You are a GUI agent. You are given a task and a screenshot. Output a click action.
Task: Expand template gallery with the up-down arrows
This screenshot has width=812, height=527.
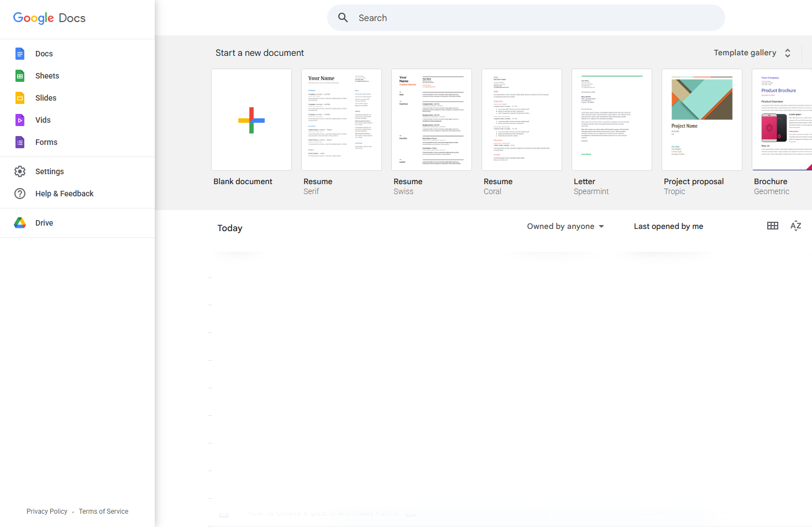click(788, 53)
